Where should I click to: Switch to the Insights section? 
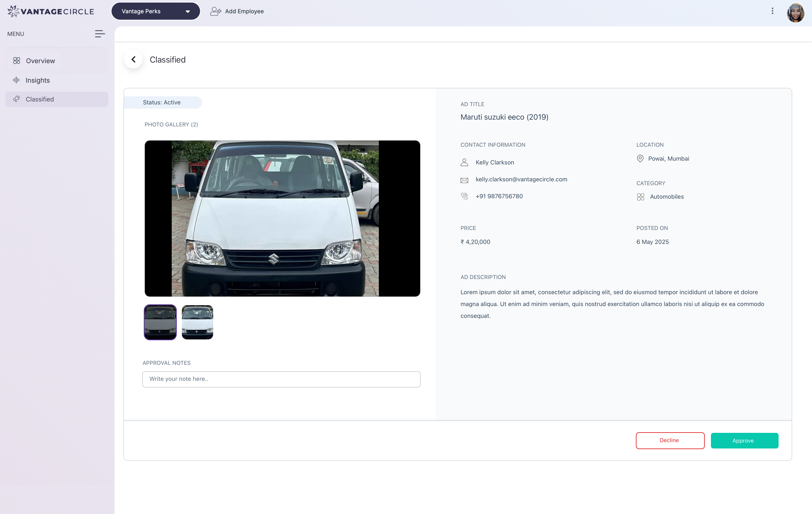37,80
